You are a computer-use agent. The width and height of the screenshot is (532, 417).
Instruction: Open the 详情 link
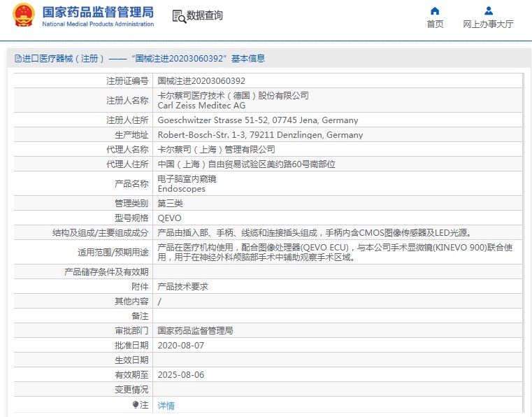tap(166, 405)
